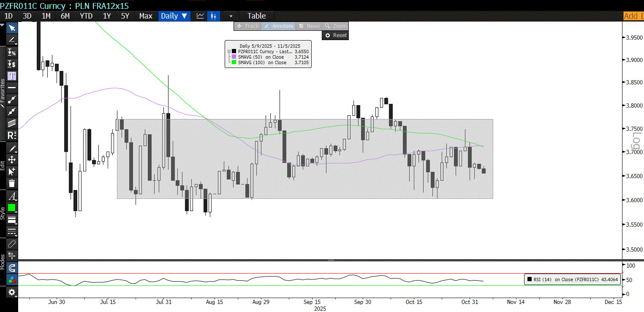The height and width of the screenshot is (312, 644).
Task: Select the trend line tool
Action: pos(12,100)
